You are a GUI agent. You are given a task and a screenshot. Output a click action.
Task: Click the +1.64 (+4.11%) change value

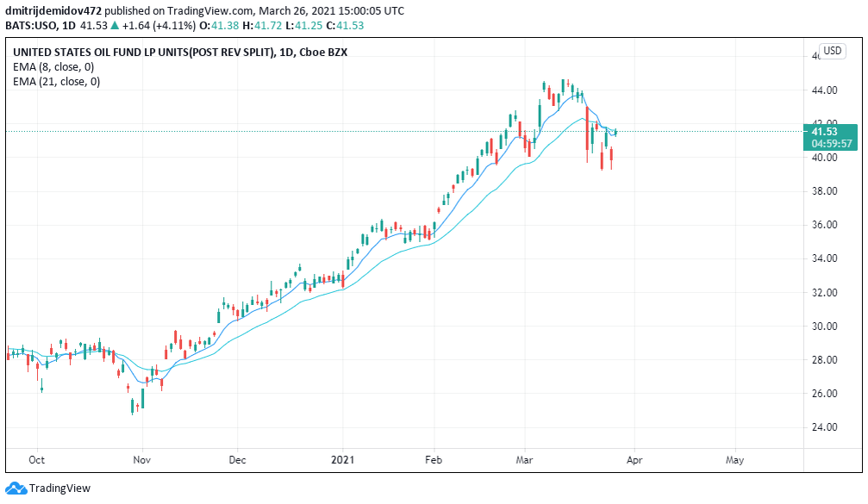point(159,26)
